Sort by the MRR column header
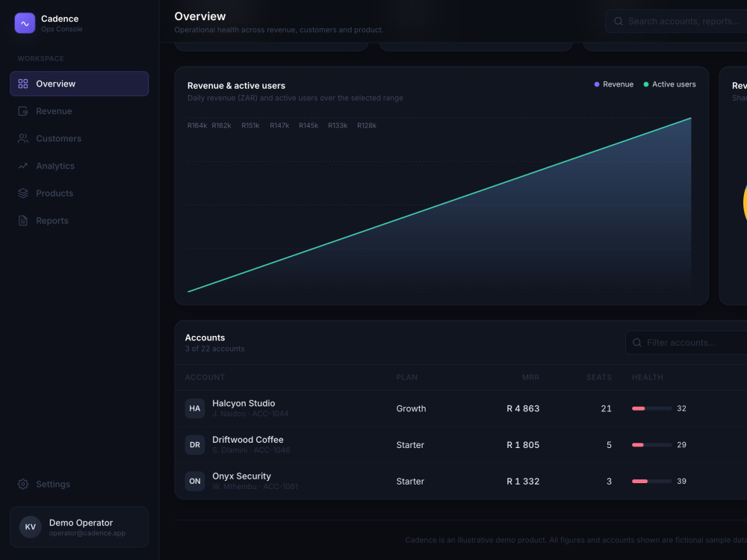747x560 pixels. point(530,377)
